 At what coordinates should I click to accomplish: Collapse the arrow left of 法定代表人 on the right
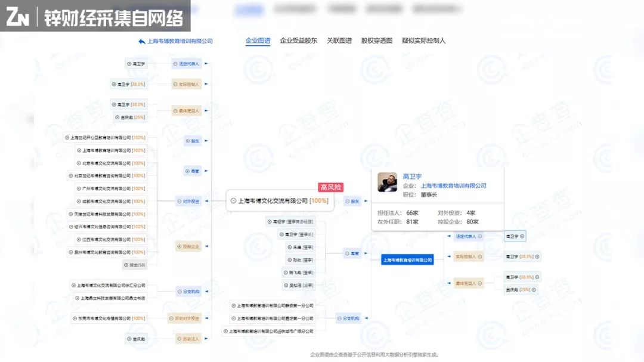(x=448, y=236)
